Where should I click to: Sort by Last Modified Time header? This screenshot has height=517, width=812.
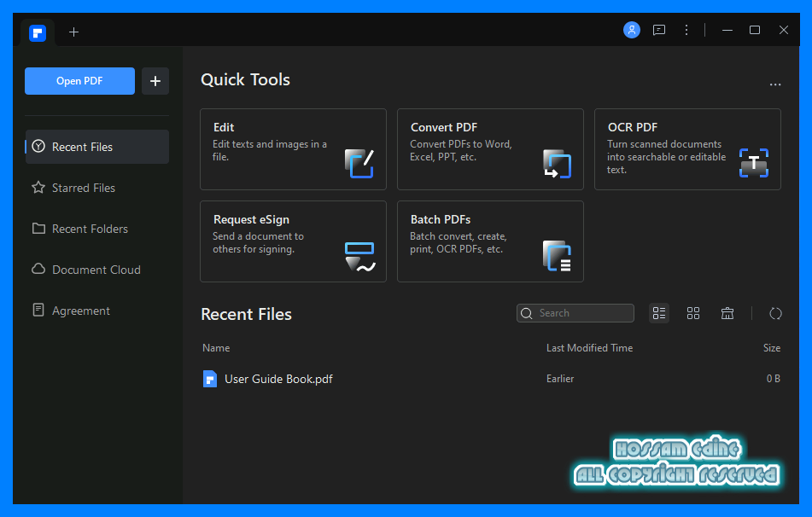click(x=589, y=348)
